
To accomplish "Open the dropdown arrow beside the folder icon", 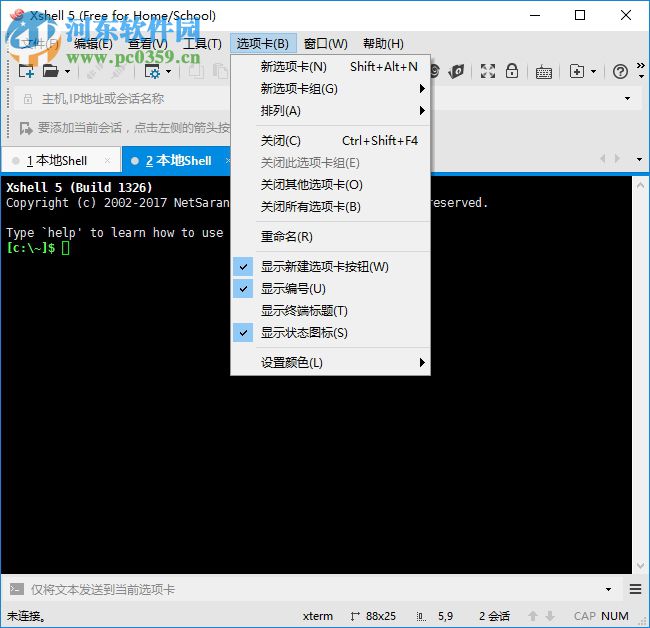I will point(68,72).
